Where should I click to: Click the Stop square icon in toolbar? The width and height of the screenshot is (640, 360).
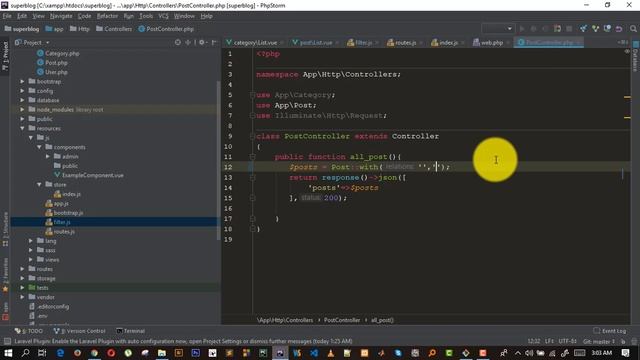point(569,29)
